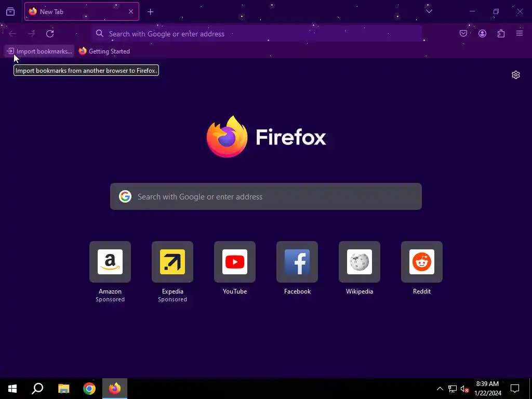Launch Chrome from the taskbar
Viewport: 532px width, 399px height.
tap(89, 389)
